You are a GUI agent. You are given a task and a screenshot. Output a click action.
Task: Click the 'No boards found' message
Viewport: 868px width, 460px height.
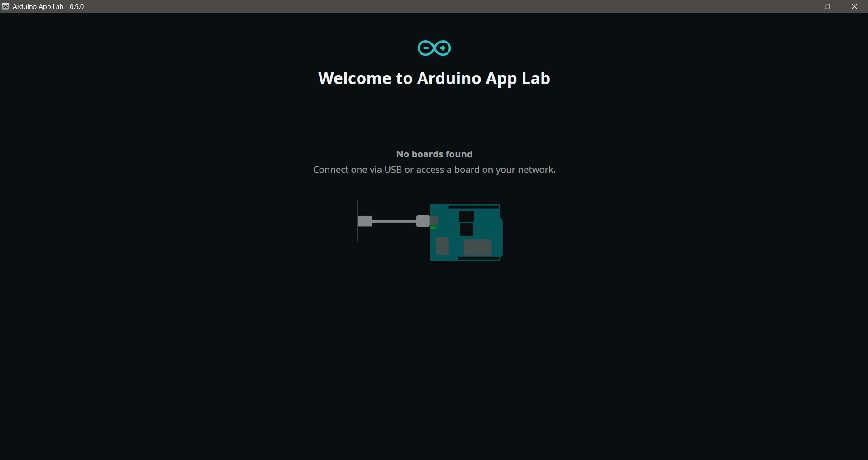[x=434, y=154]
